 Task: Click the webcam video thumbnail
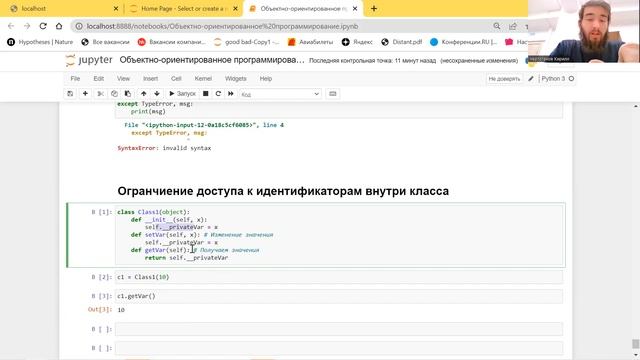[x=584, y=31]
